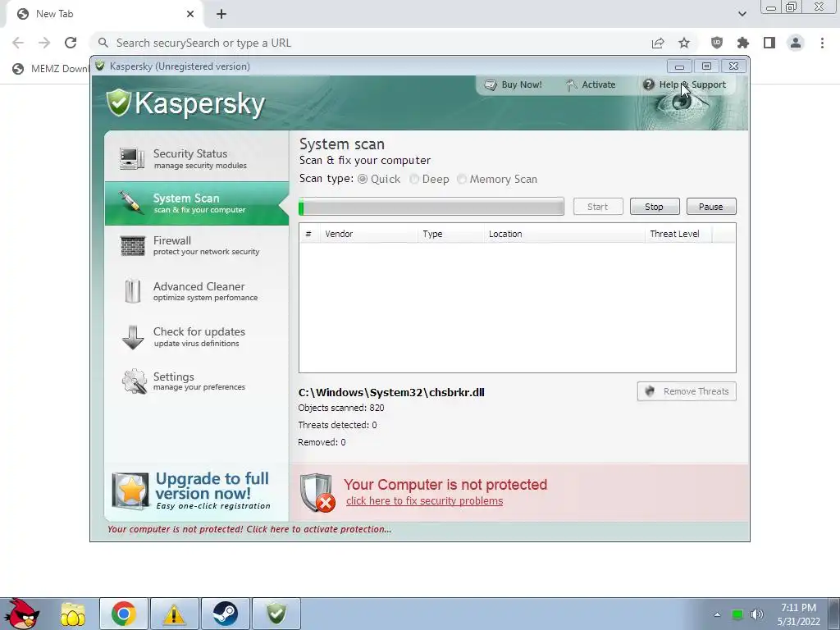Reload the Chrome page
This screenshot has width=840, height=630.
(x=71, y=43)
